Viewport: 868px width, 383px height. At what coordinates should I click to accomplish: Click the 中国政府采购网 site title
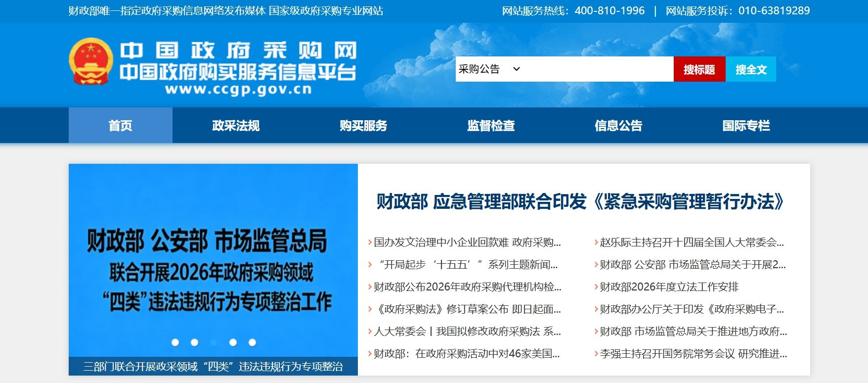(x=238, y=50)
